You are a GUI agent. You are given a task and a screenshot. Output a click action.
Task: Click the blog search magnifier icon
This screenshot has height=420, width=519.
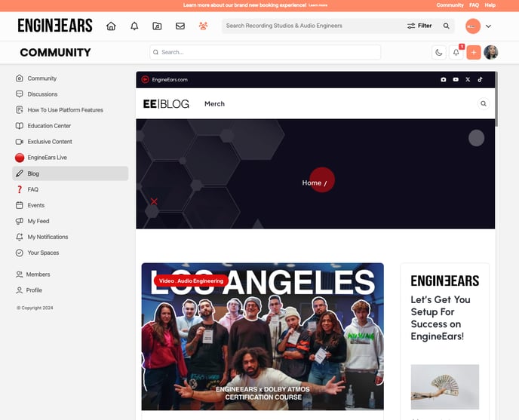coord(484,104)
